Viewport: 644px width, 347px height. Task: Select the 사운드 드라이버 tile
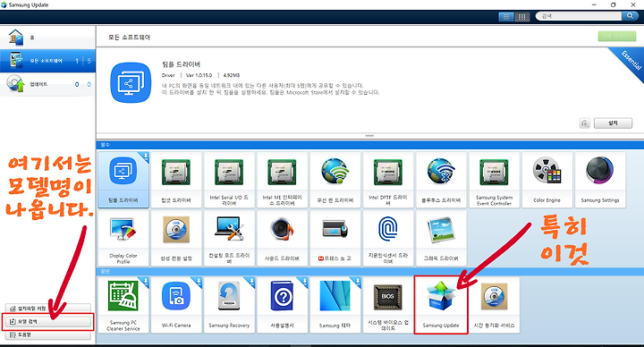click(282, 238)
